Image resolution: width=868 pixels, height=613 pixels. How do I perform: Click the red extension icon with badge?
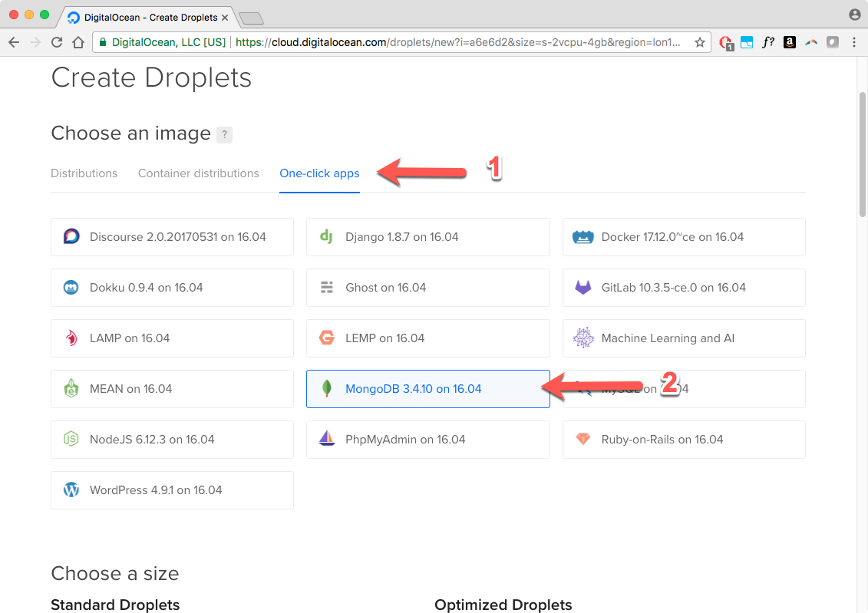pyautogui.click(x=726, y=43)
